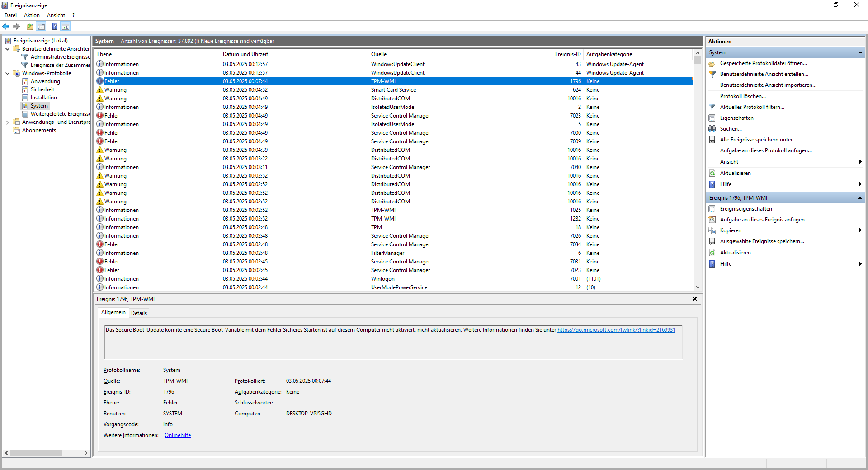Select Anwendung log in the tree
This screenshot has height=470, width=868.
tap(45, 81)
